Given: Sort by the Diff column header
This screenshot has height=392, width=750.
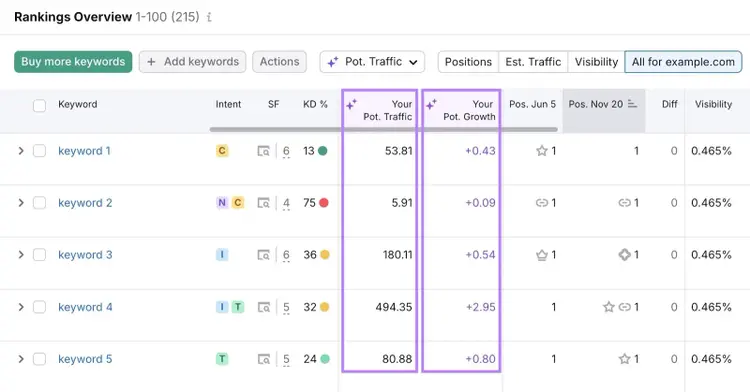Looking at the screenshot, I should coord(670,104).
